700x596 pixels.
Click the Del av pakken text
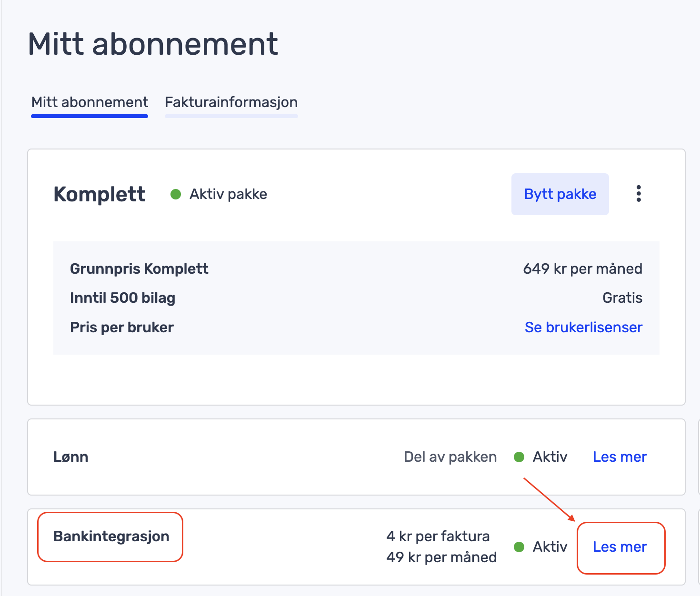click(450, 457)
